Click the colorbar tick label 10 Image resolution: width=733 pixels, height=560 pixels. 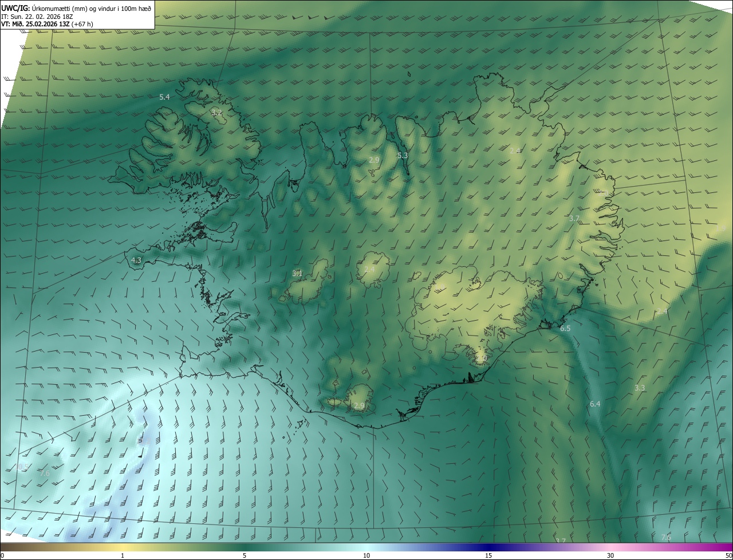[366, 556]
